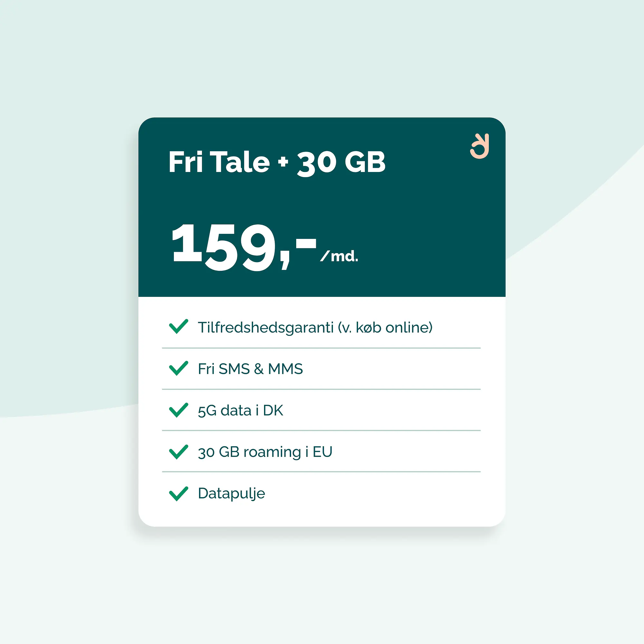Click the checkmark beside 5G data i DK
The height and width of the screenshot is (644, 644).
(x=179, y=410)
